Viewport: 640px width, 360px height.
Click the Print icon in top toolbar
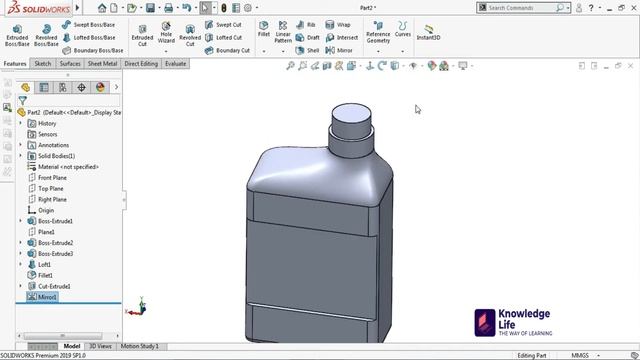pyautogui.click(x=169, y=8)
